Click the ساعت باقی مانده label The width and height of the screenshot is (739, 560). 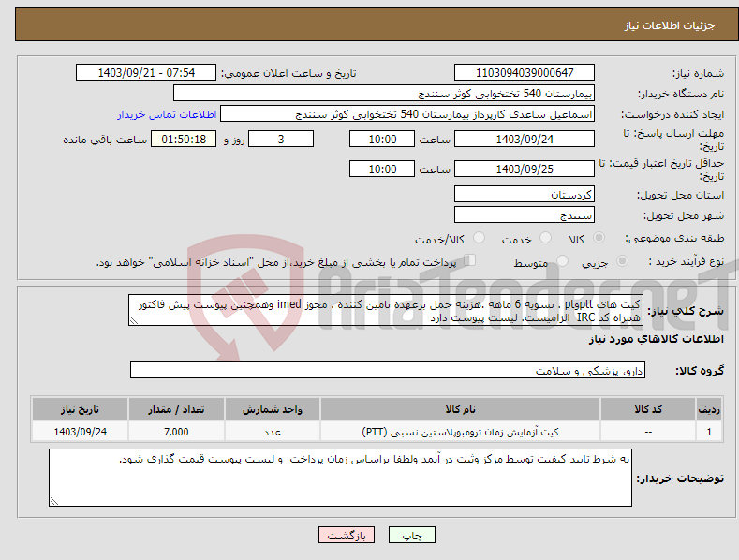point(105,140)
